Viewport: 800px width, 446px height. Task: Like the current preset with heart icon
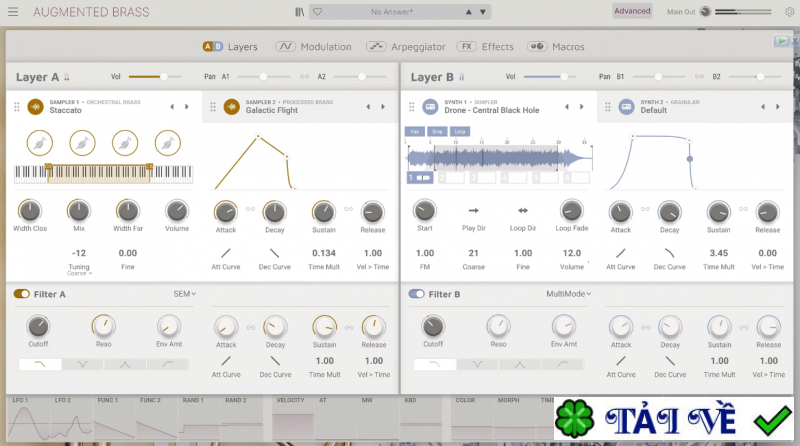click(317, 12)
